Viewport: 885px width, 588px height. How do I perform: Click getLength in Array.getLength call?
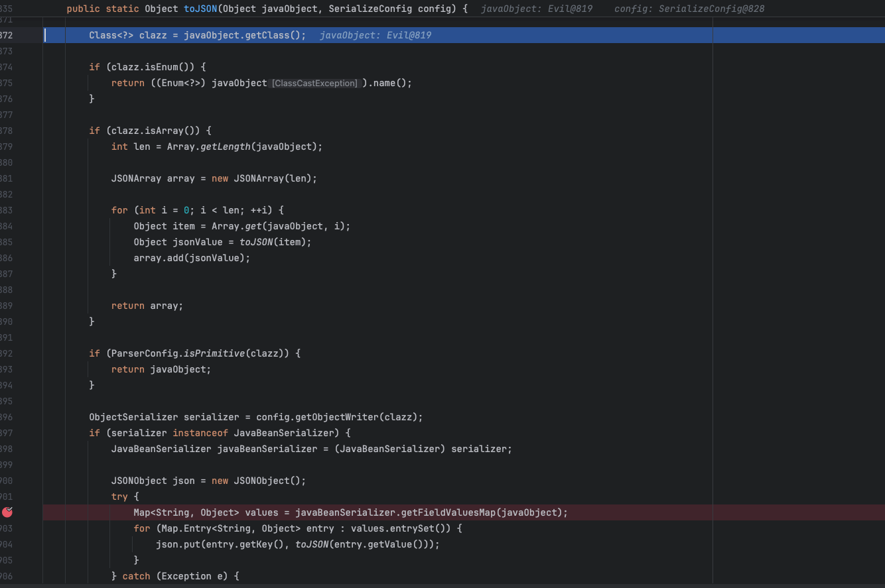click(225, 147)
